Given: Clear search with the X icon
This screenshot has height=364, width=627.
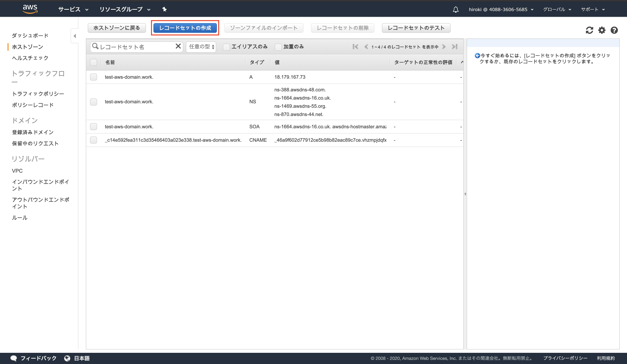Looking at the screenshot, I should pos(178,46).
